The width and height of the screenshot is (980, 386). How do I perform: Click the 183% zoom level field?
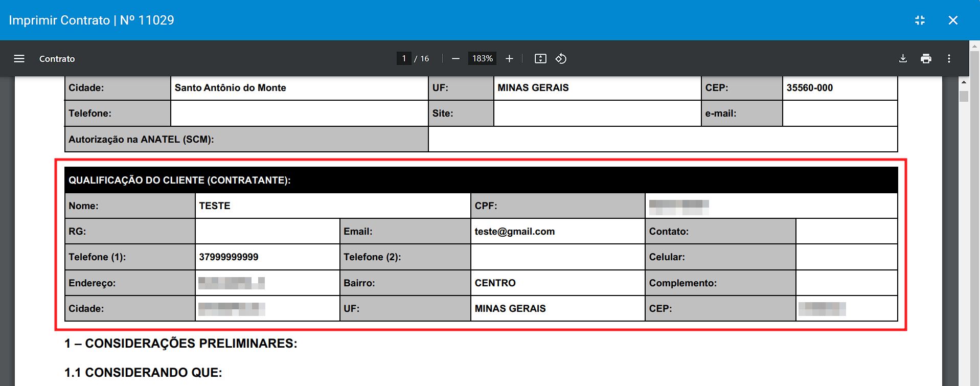point(482,59)
